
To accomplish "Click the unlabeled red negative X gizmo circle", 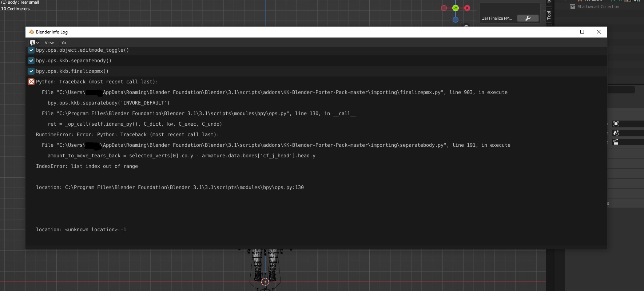I will pyautogui.click(x=444, y=8).
